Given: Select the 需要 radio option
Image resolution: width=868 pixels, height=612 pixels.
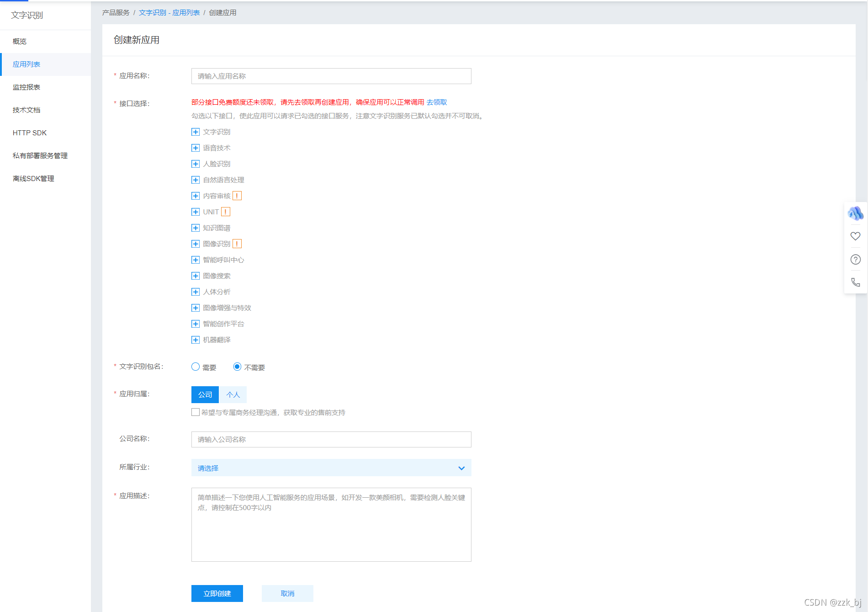Looking at the screenshot, I should click(x=196, y=367).
